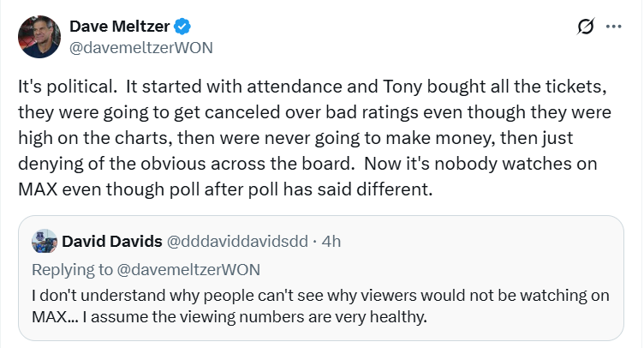This screenshot has height=348, width=644.
Task: Open the Dave Meltzer display name link
Action: pos(125,28)
